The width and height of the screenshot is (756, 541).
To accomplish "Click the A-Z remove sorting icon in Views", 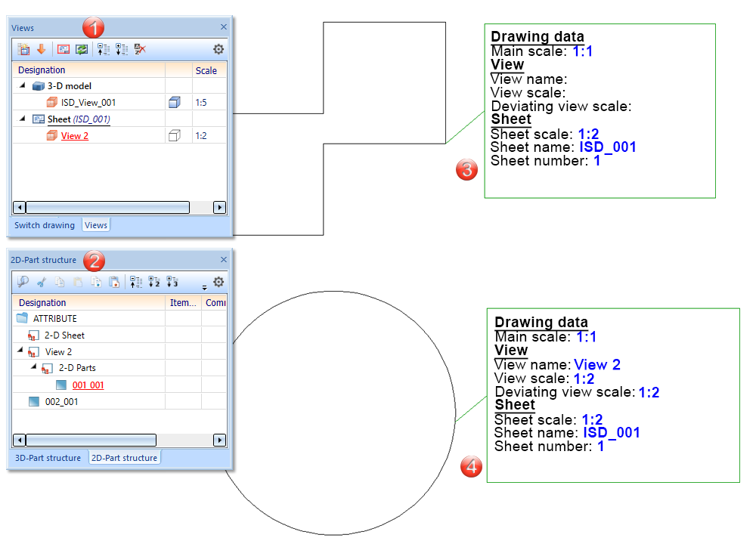I will (140, 49).
